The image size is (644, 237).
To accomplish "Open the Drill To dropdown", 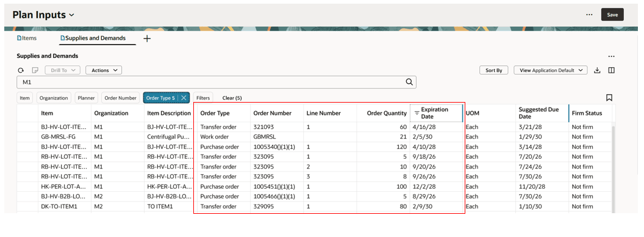I will 62,70.
